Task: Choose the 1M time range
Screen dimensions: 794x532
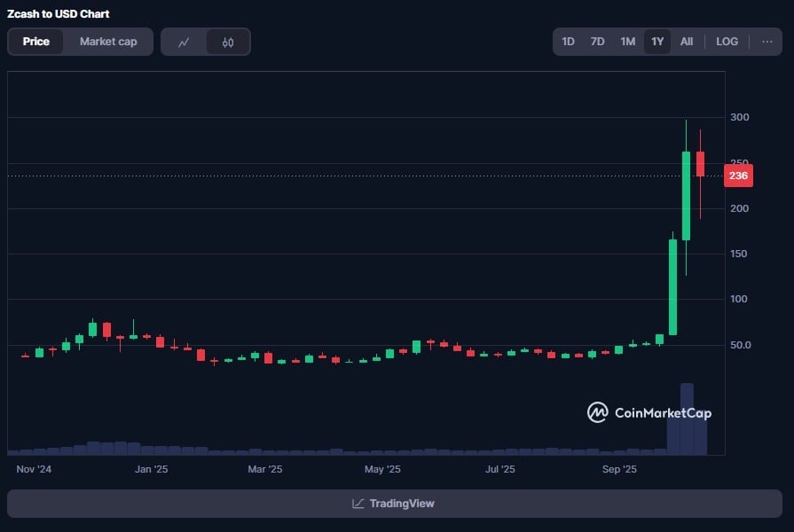Action: click(627, 42)
